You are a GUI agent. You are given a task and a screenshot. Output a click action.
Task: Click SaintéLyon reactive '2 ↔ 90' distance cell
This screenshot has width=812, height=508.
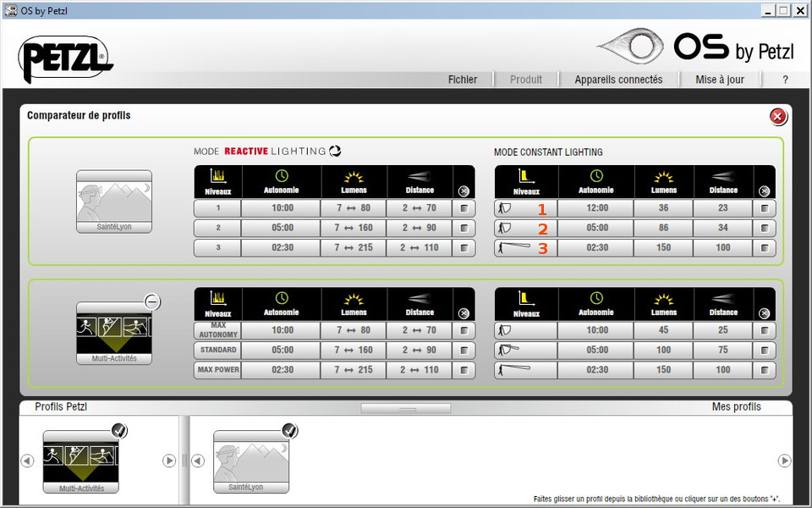(420, 228)
